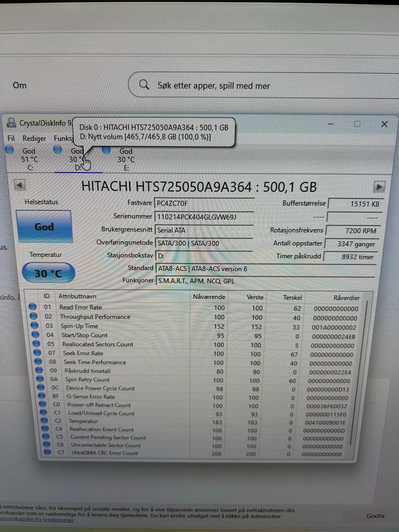
Task: Click status orb for Seek Time Performance
Action: pyautogui.click(x=38, y=362)
